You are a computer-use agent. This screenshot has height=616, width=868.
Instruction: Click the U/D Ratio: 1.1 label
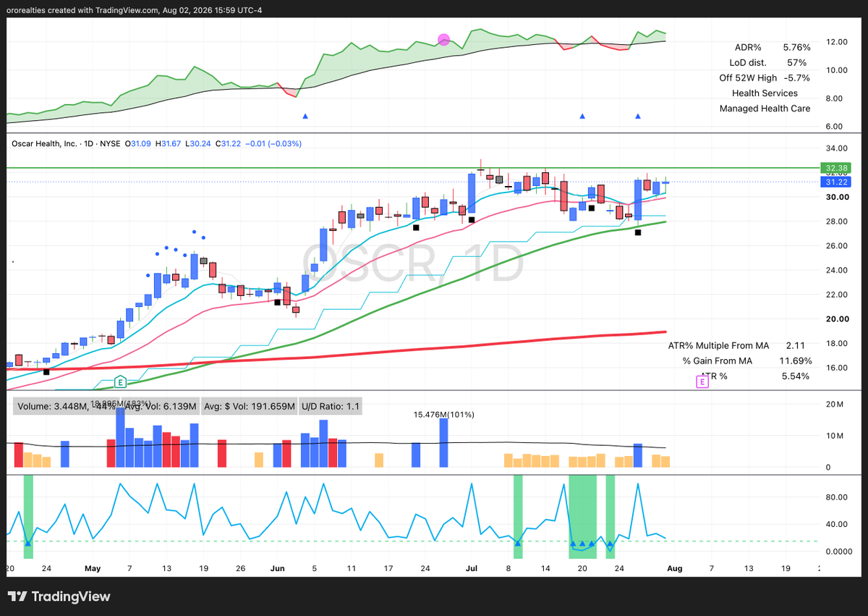(331, 407)
